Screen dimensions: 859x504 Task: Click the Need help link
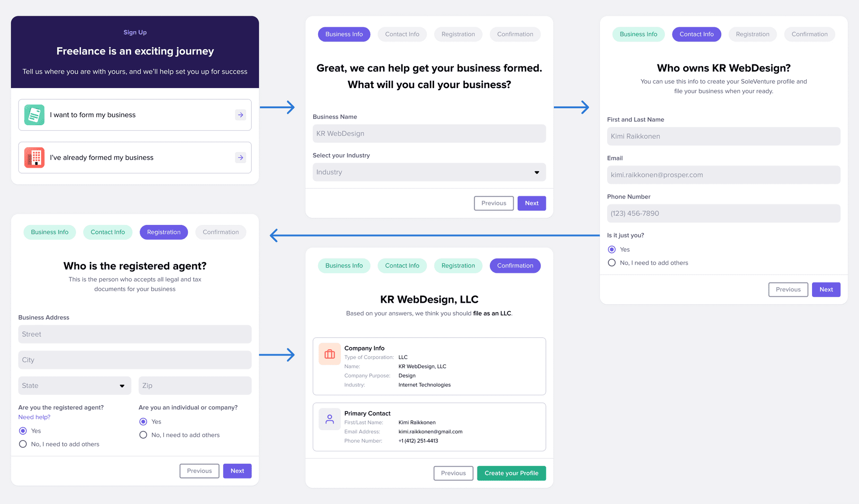(x=33, y=417)
